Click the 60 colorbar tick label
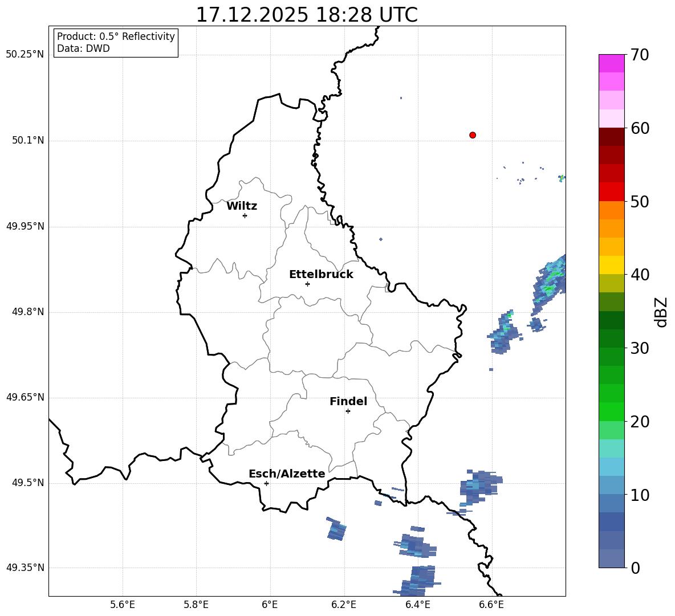Viewport: 675px width, 616px height. tap(640, 128)
